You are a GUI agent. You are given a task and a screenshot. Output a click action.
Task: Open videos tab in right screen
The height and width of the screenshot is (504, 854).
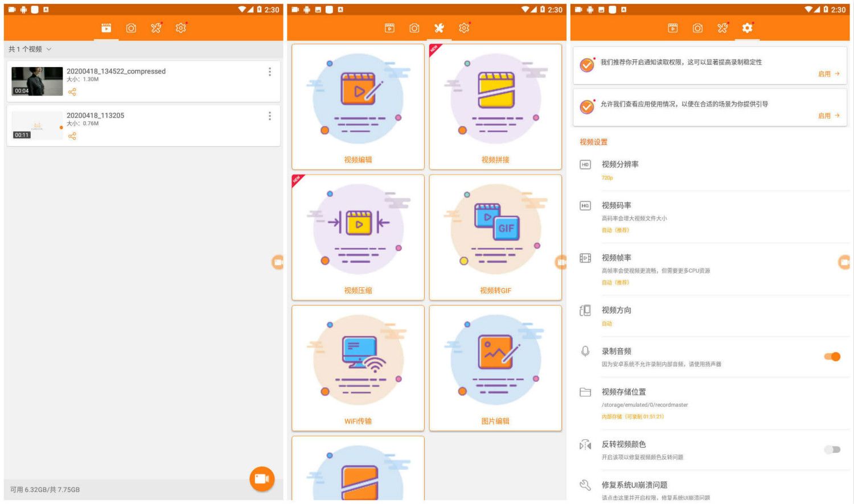tap(673, 28)
